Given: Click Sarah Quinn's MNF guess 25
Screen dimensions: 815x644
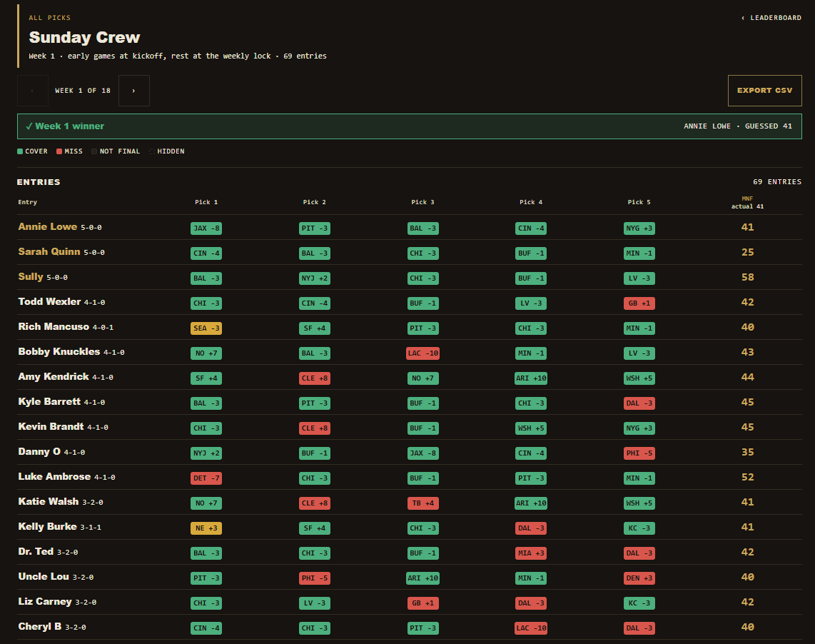Looking at the screenshot, I should pos(747,252).
